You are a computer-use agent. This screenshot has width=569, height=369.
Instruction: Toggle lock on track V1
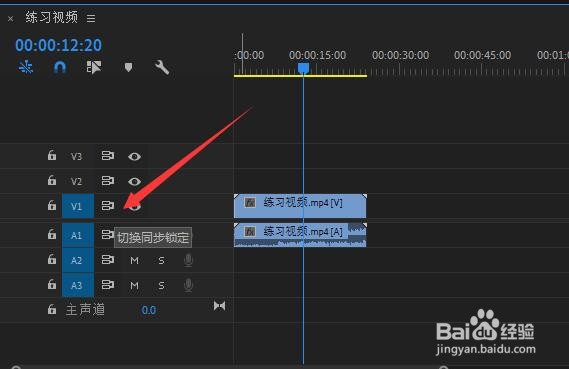coord(52,205)
